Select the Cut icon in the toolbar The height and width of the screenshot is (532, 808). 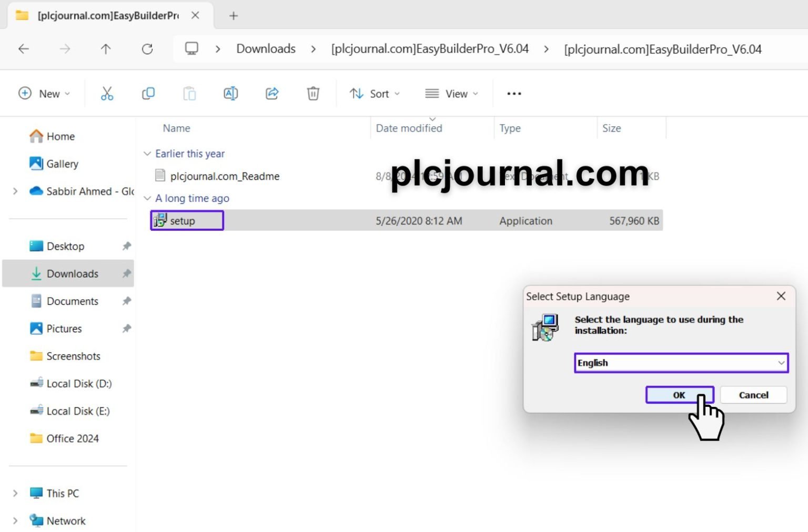coord(107,94)
